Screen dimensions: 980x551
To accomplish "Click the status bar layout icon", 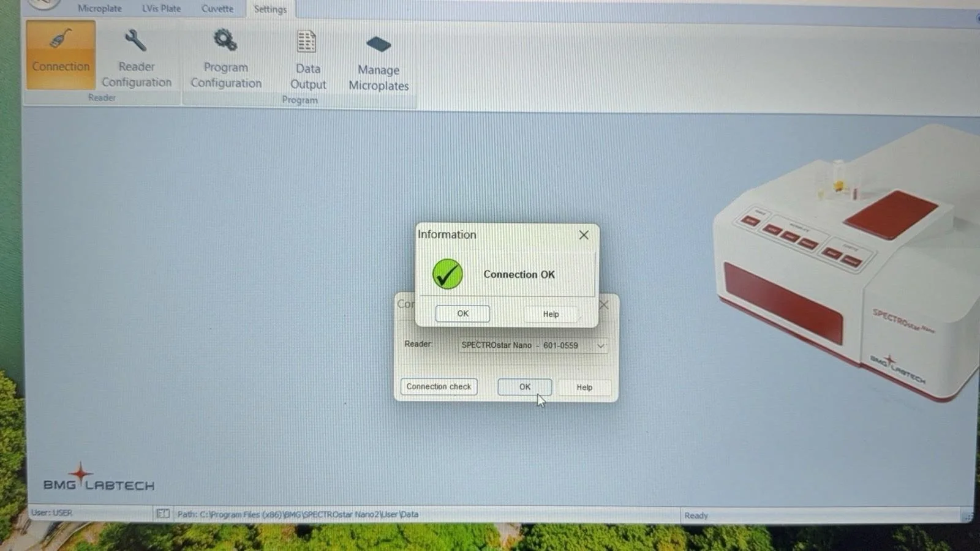I will [x=162, y=514].
